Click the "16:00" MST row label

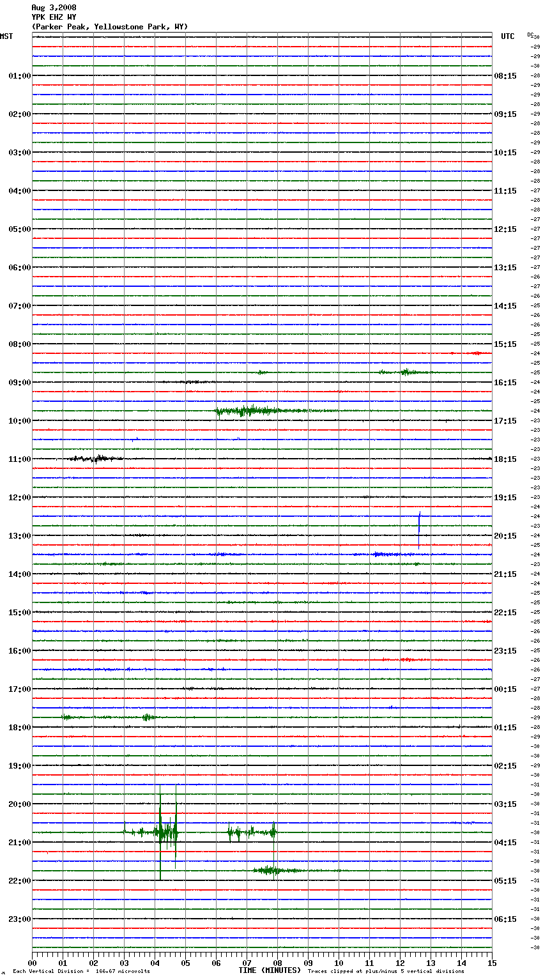[20, 651]
